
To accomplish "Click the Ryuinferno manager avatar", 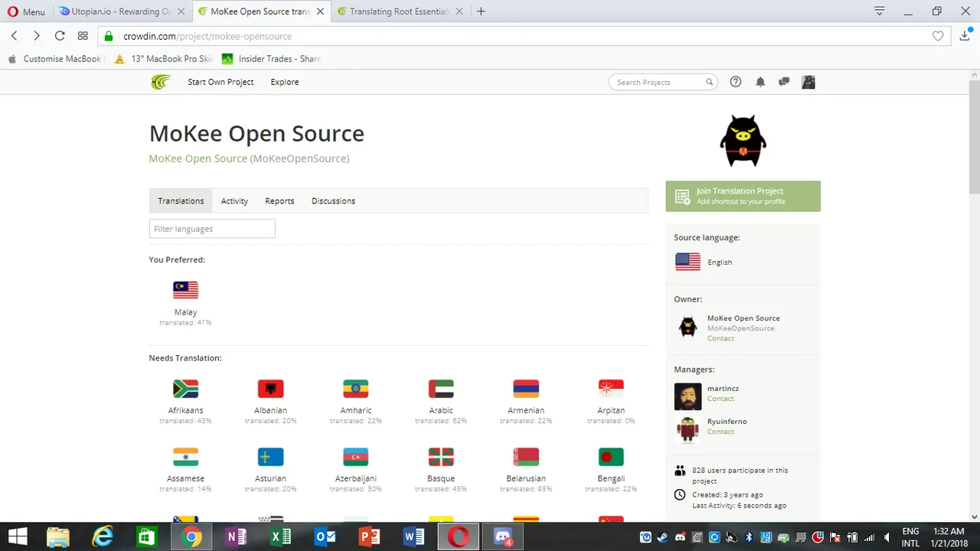I will (688, 429).
